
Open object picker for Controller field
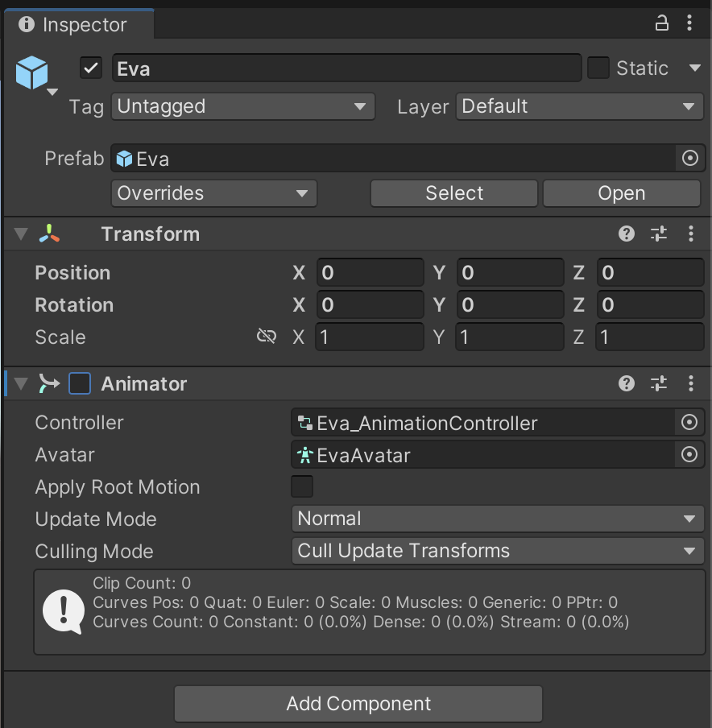point(689,423)
